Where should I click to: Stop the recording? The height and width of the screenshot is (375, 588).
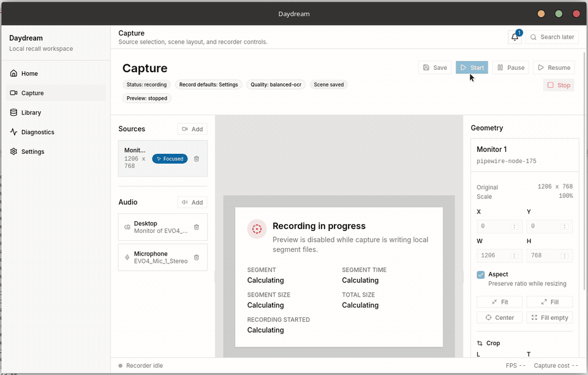[x=559, y=85]
